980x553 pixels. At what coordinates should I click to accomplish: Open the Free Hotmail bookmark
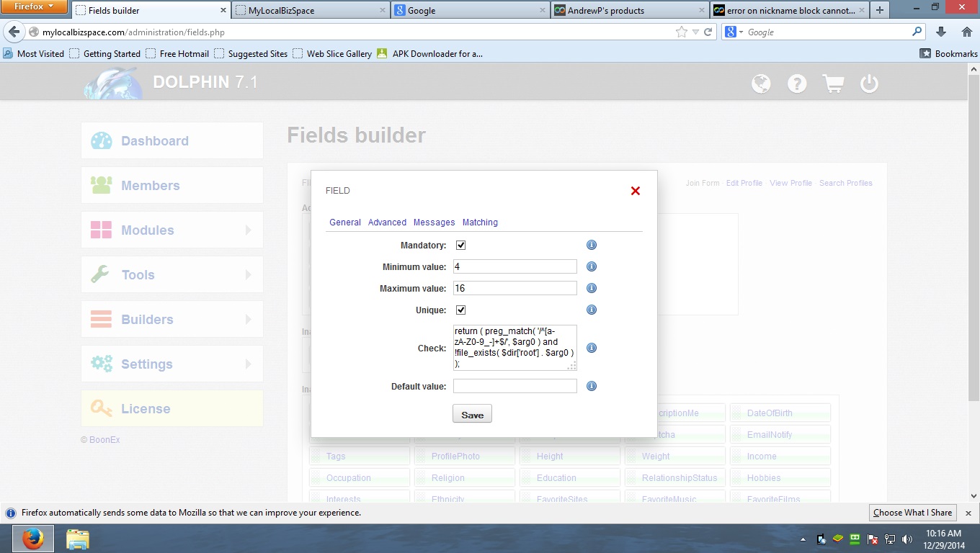[177, 53]
